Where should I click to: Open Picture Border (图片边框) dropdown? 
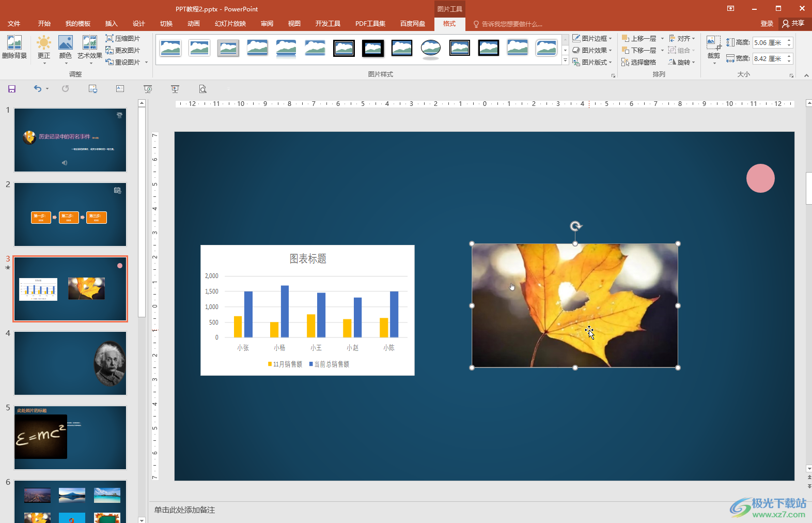592,38
